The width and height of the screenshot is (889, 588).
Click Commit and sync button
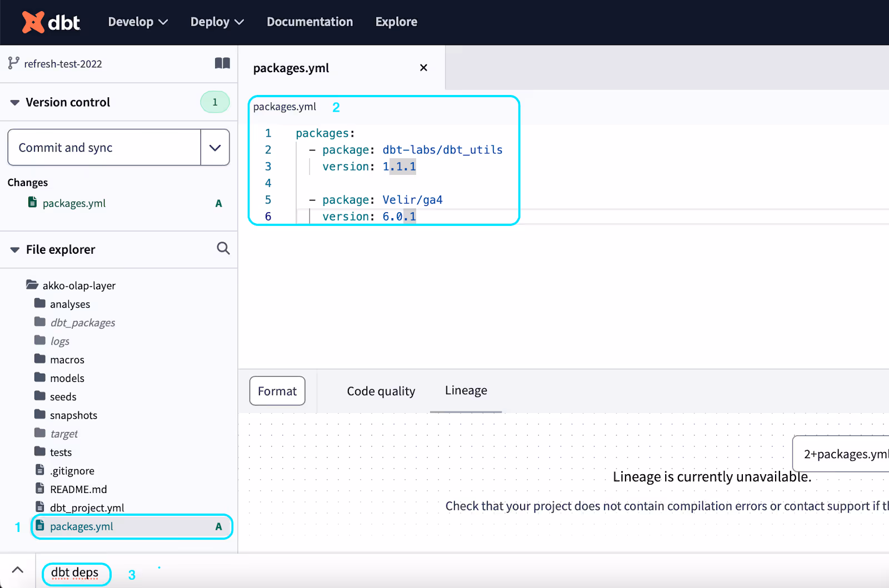104,148
